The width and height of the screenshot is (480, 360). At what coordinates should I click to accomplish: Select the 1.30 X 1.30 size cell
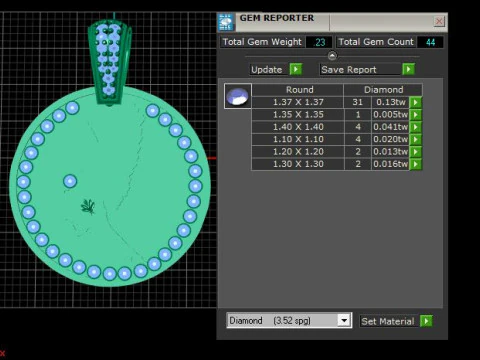(x=298, y=164)
